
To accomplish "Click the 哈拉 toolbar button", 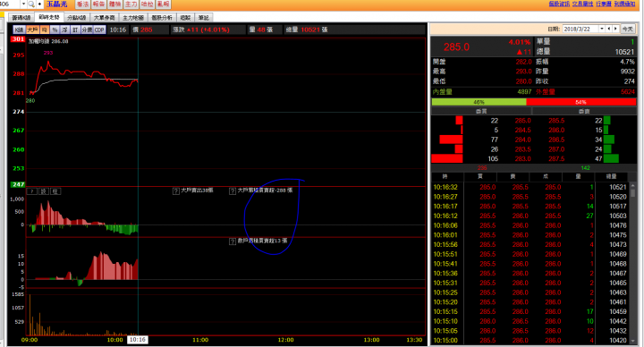I will pos(147,4).
